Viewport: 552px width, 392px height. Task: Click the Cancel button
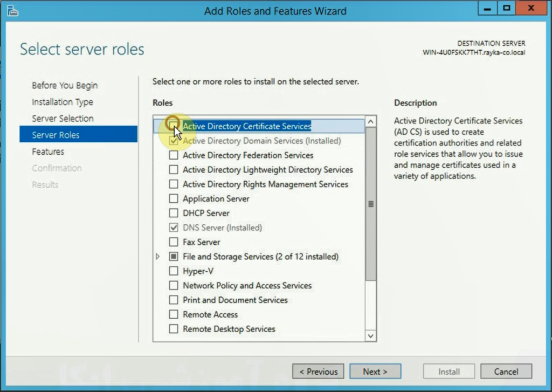coord(506,371)
